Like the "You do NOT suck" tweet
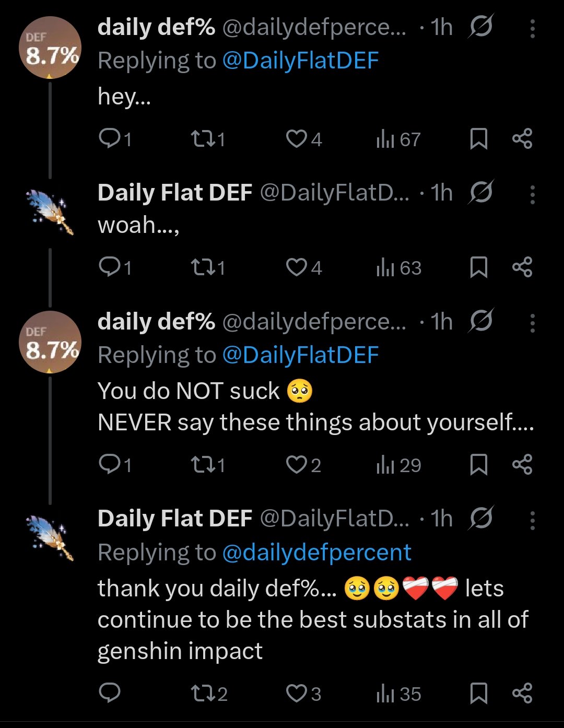Image resolution: width=564 pixels, height=728 pixels. click(303, 465)
